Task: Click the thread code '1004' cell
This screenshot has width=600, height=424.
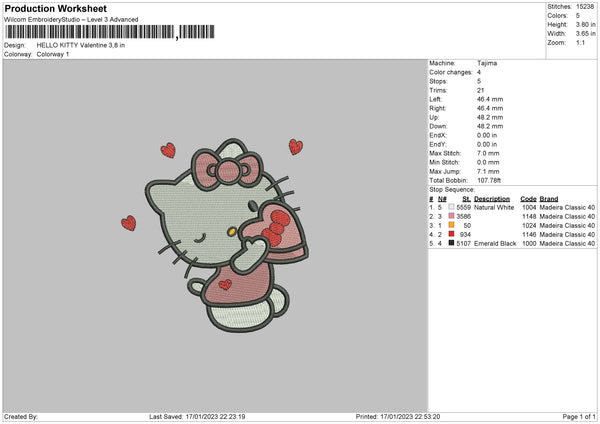Action: point(529,207)
